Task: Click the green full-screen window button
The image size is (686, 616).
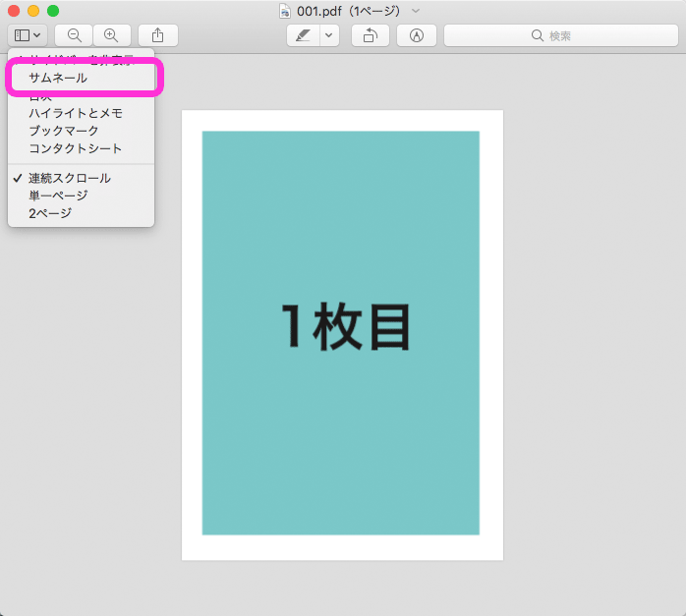Action: [53, 11]
